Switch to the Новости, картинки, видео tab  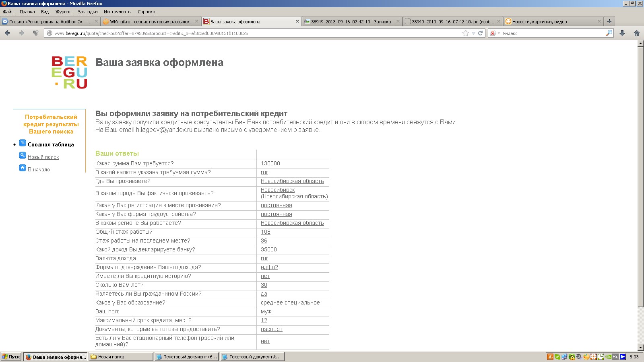click(553, 22)
